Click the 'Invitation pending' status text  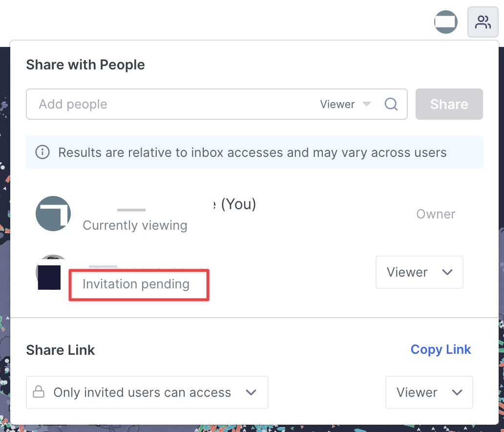136,284
